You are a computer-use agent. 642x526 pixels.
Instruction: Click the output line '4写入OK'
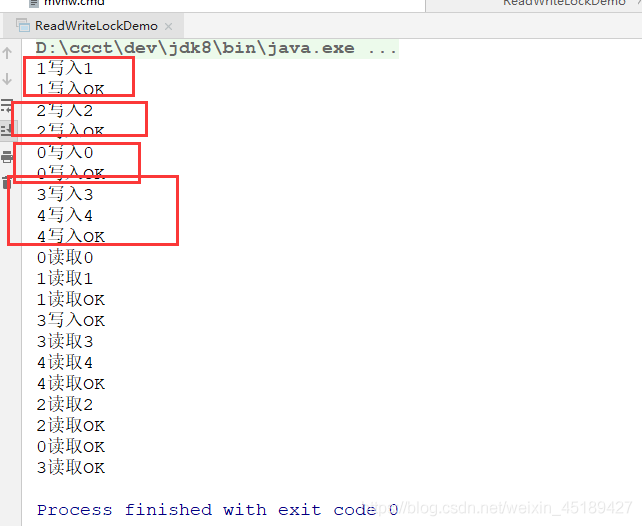point(70,237)
